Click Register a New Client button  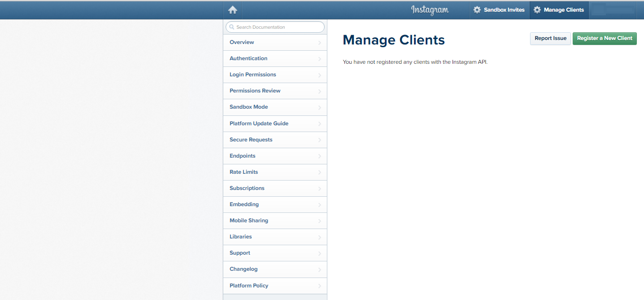605,38
